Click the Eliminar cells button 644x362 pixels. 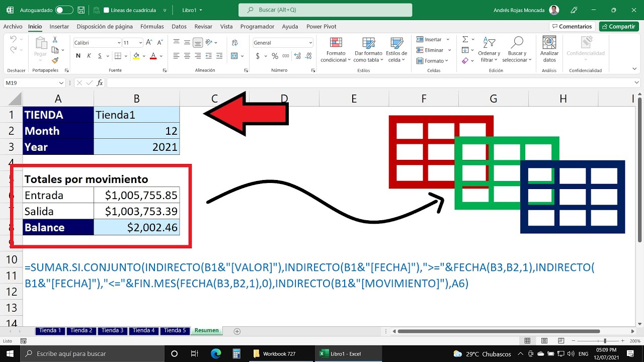tap(430, 50)
